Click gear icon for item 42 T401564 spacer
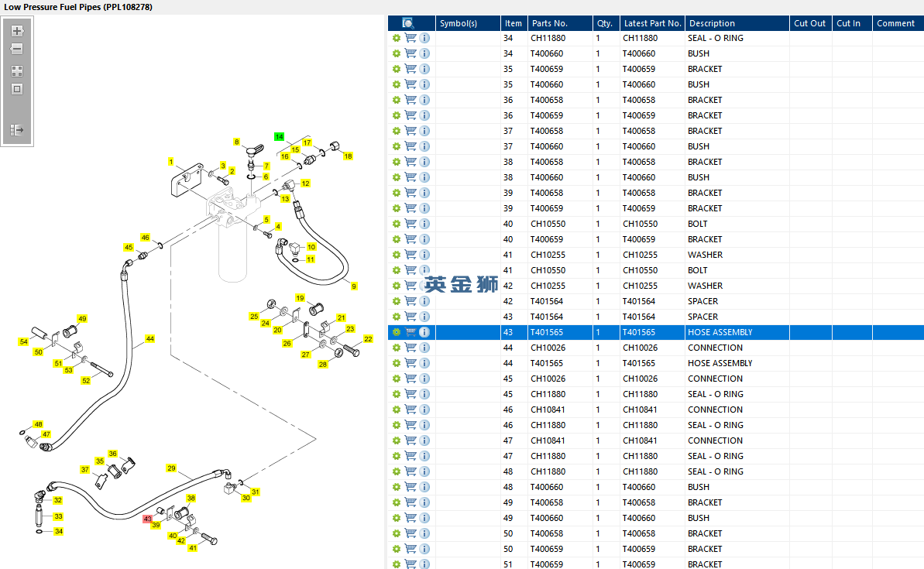This screenshot has height=569, width=924. (397, 301)
